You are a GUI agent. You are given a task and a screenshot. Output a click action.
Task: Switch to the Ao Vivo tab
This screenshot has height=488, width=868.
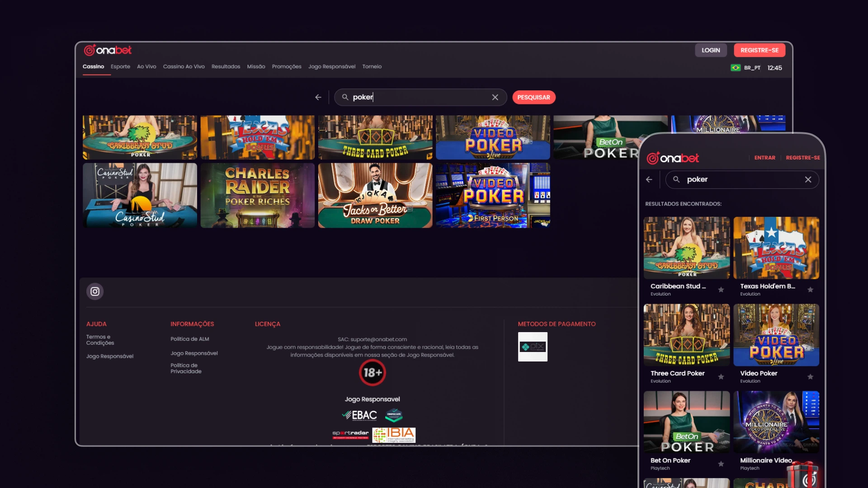tap(146, 66)
